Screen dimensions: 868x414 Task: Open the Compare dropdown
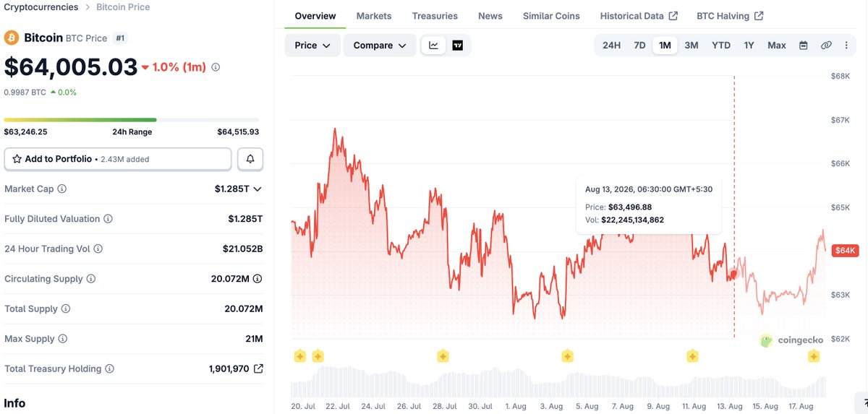[x=380, y=46]
